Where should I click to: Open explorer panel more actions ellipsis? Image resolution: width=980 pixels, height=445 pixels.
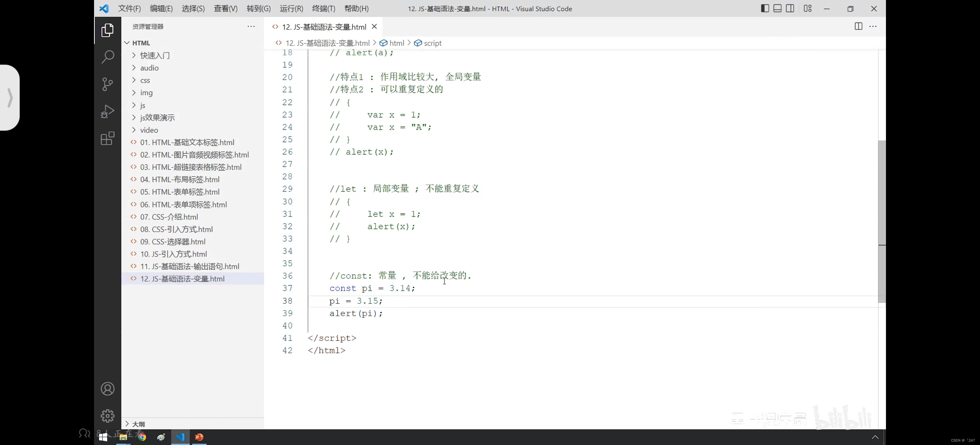[251, 26]
